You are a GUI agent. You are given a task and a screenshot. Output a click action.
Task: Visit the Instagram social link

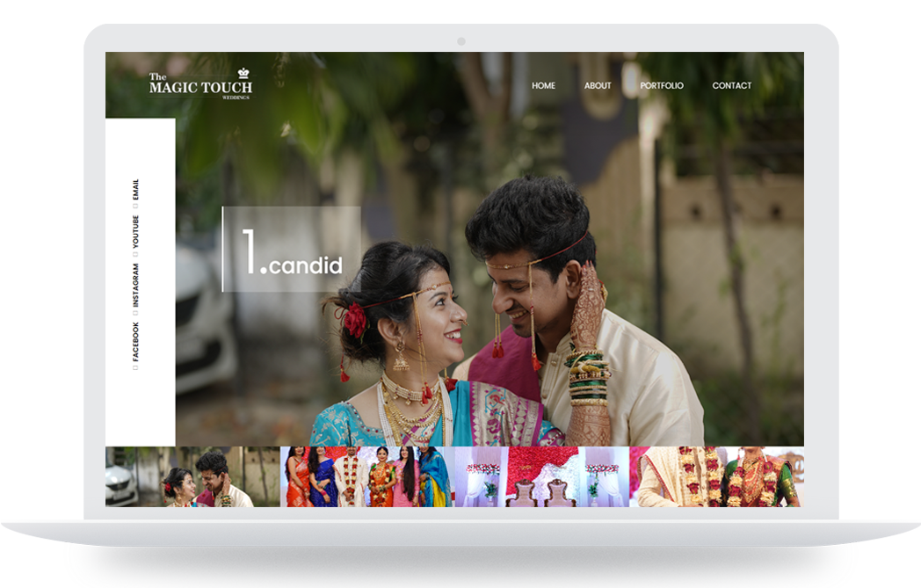[x=135, y=285]
